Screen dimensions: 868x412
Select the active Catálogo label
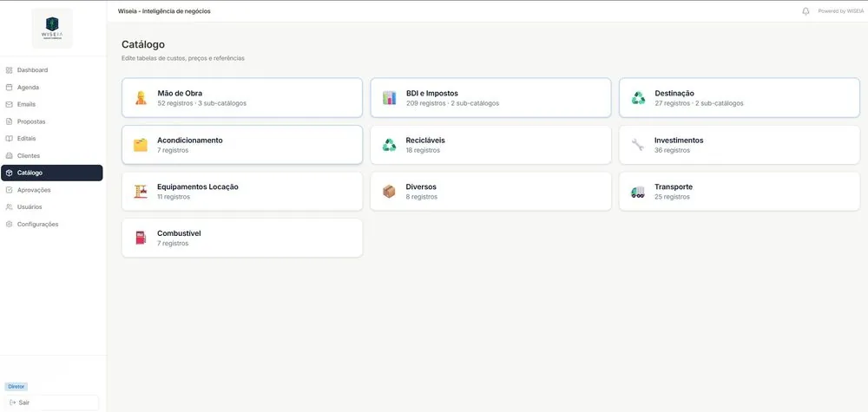[30, 173]
